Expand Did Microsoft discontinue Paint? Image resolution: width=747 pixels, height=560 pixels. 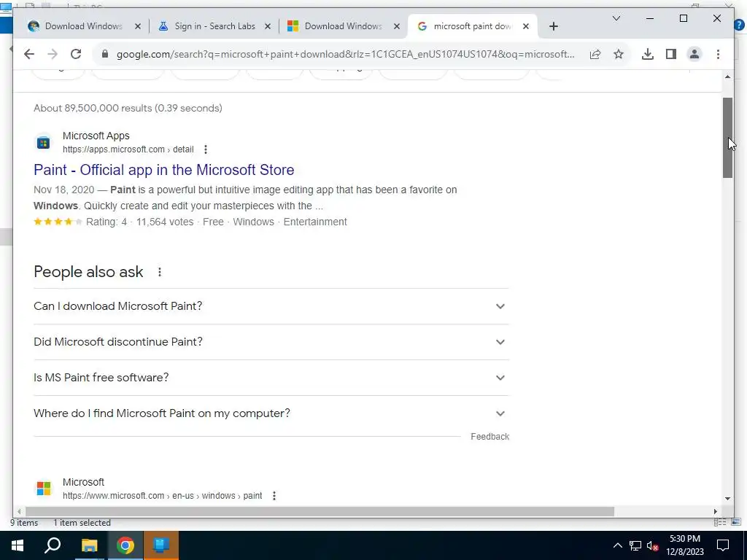pos(271,342)
